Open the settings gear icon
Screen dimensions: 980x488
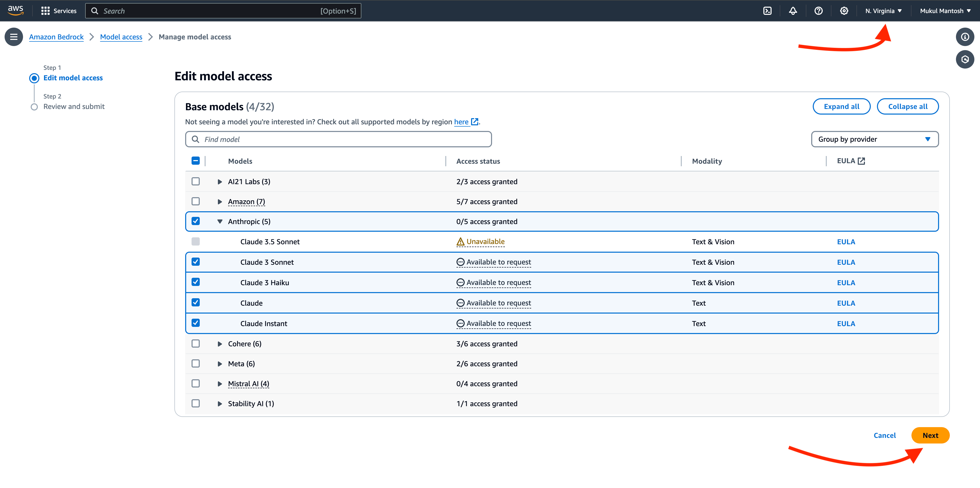point(844,11)
